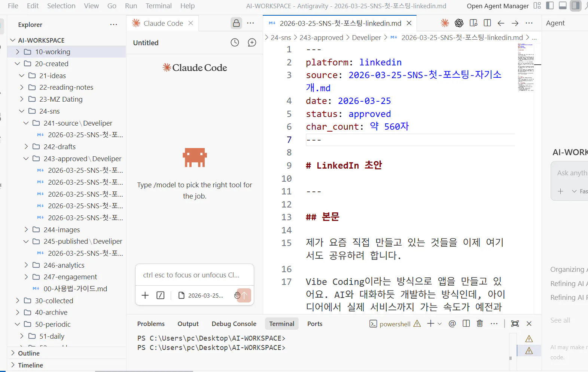Create a new terminal with plus

[x=431, y=324]
